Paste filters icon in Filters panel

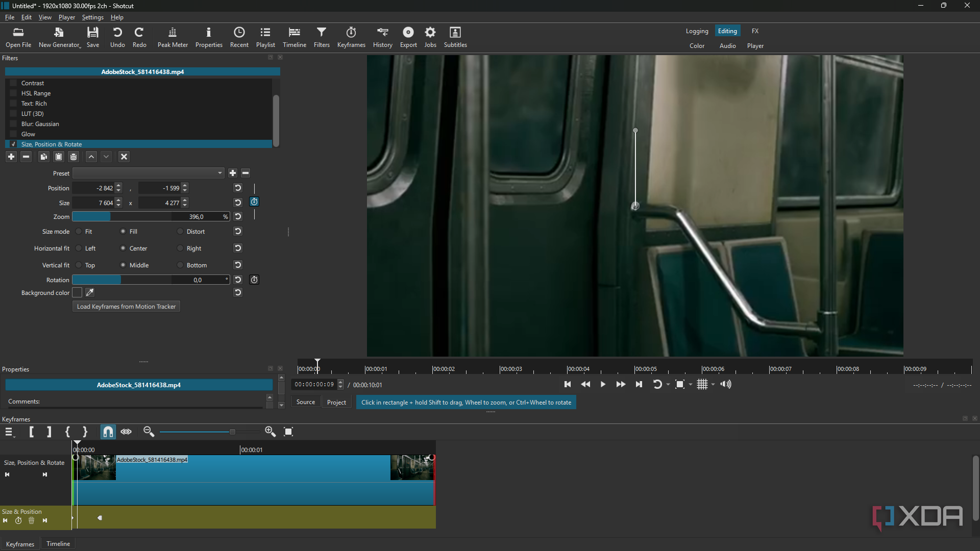pos(59,157)
